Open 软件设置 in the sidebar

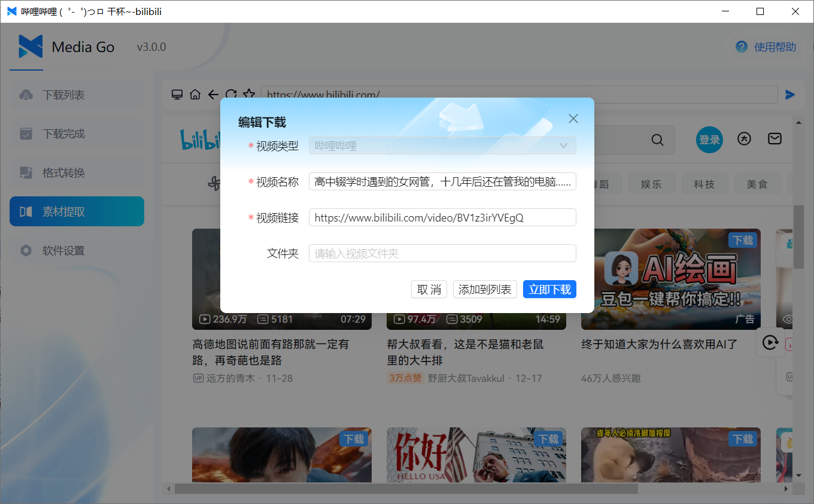pos(77,250)
